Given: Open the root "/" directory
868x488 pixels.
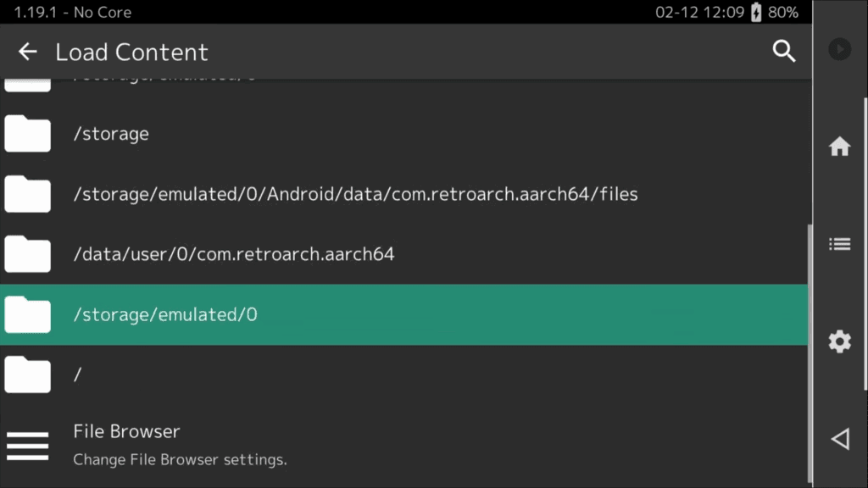Looking at the screenshot, I should [78, 374].
